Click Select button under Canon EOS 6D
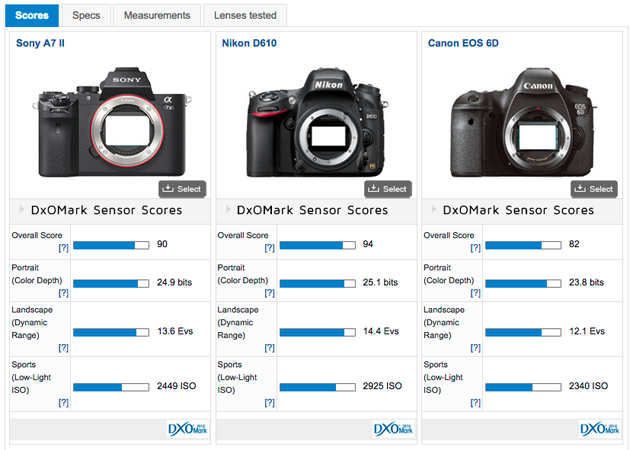Screen dimensions: 630x450 click(594, 189)
